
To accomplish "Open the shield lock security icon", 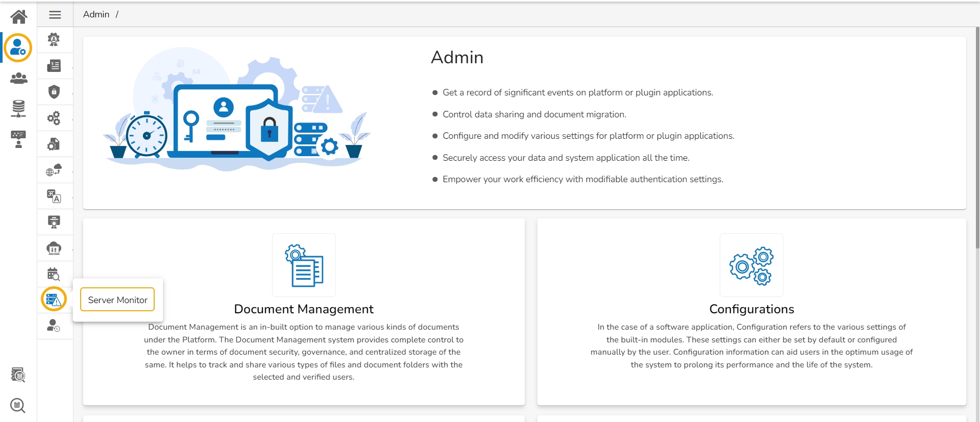I will (x=54, y=92).
